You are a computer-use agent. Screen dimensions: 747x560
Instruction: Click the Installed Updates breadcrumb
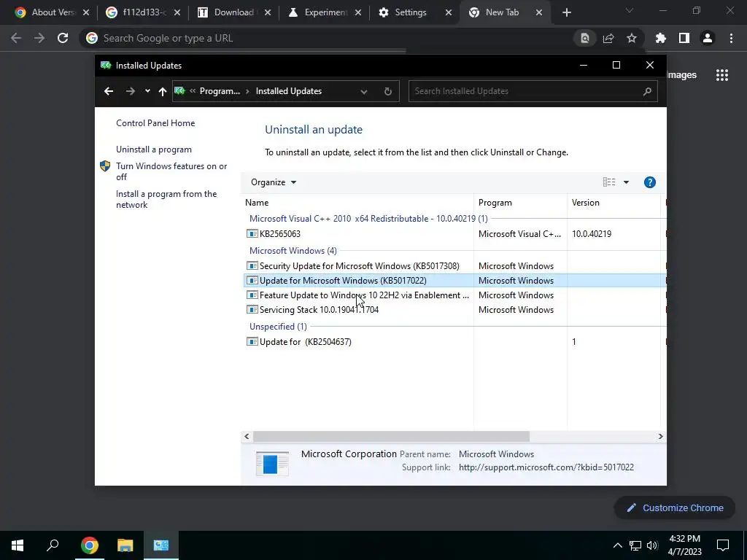[288, 91]
